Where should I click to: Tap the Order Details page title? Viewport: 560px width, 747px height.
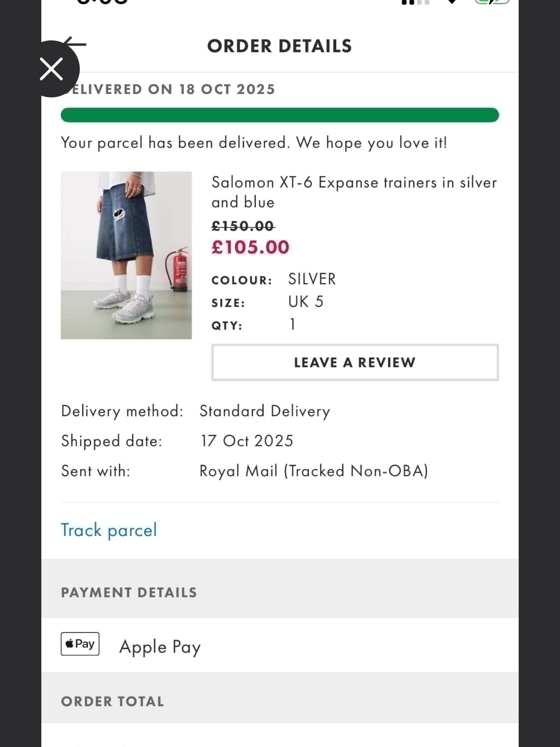pyautogui.click(x=279, y=46)
